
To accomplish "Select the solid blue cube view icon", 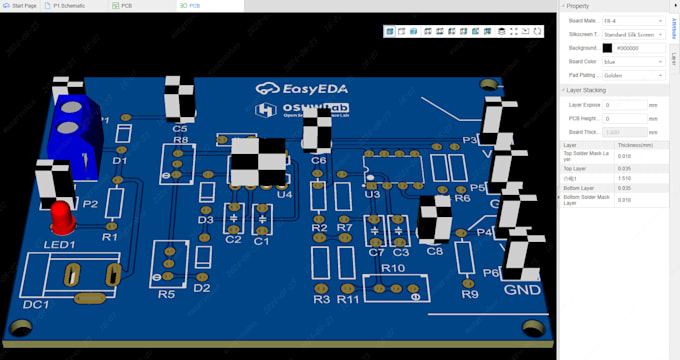I will (x=413, y=31).
